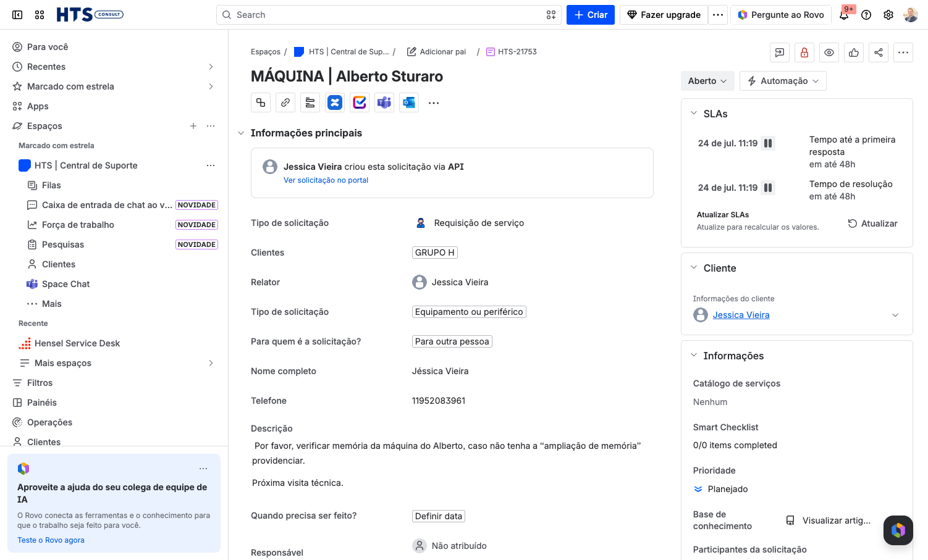Toggle issue restriction with the red lock
Screen dimensions: 928x560
(804, 53)
